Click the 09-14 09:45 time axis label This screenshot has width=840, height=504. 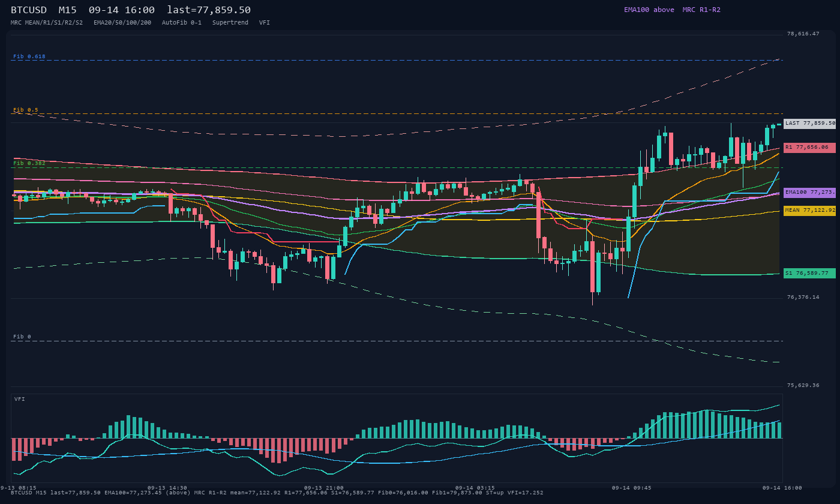pyautogui.click(x=632, y=488)
